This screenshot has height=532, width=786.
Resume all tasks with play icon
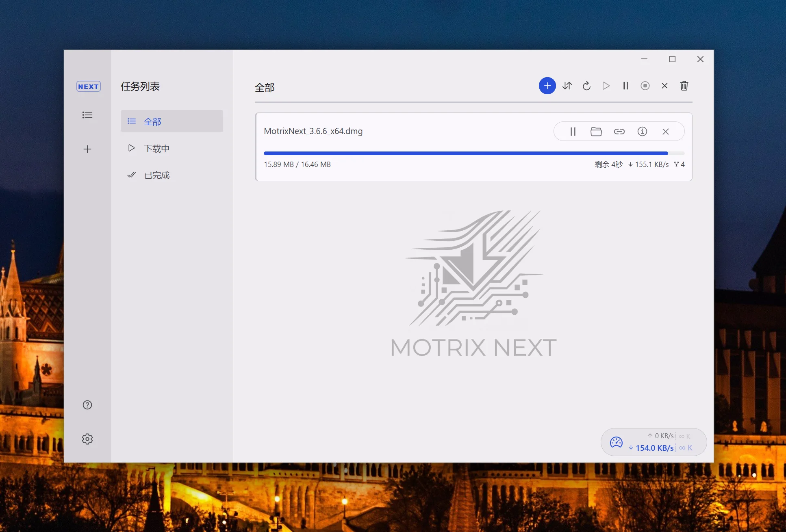[x=606, y=86]
